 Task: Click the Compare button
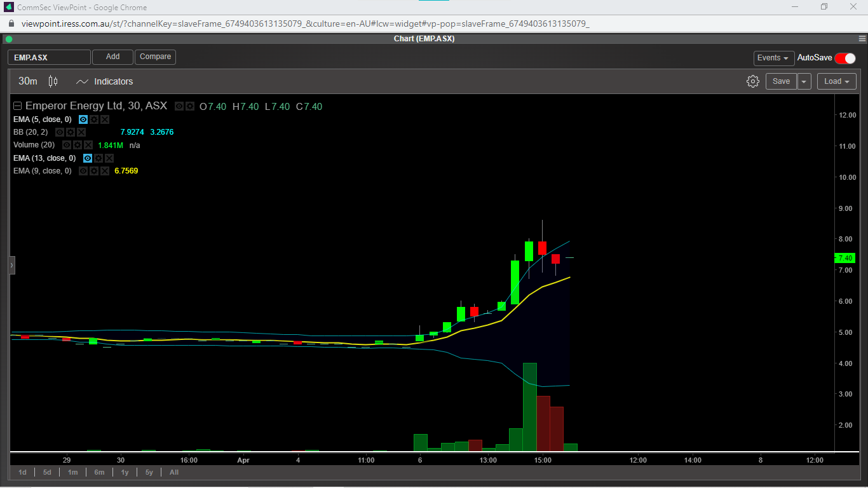155,57
